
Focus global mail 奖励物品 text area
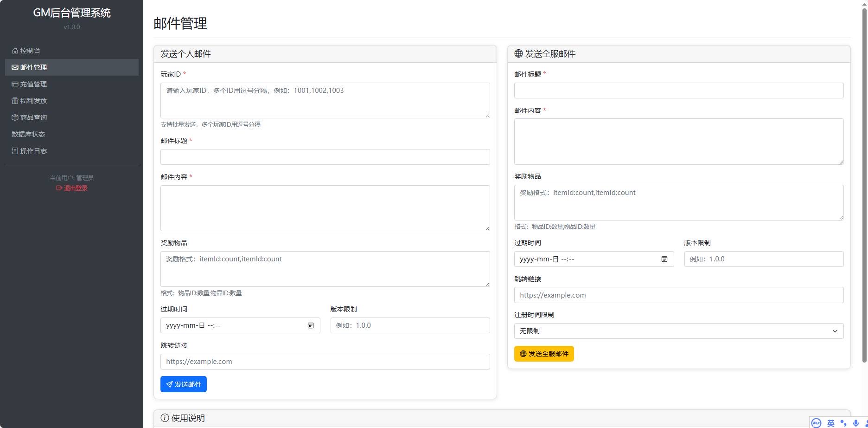click(679, 202)
